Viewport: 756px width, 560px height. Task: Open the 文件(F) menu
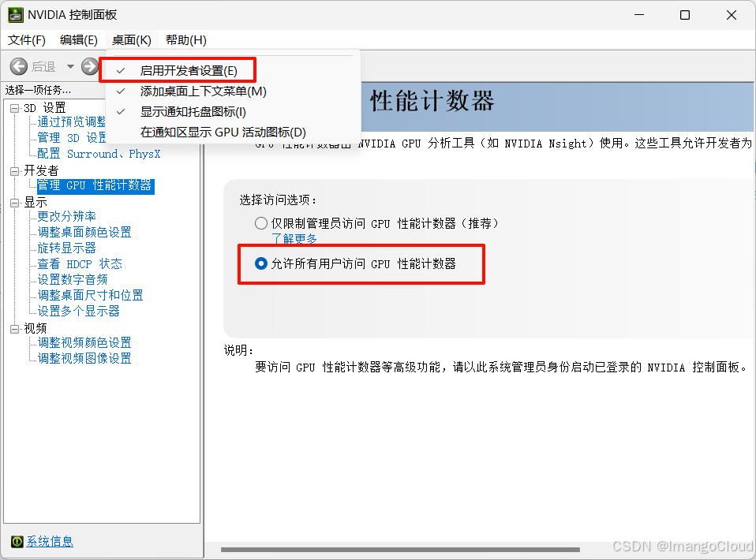click(x=27, y=40)
